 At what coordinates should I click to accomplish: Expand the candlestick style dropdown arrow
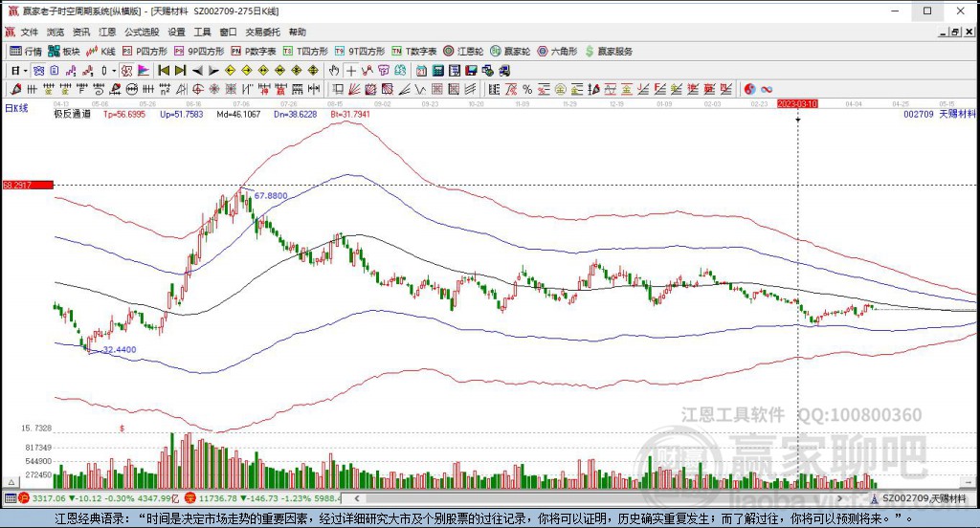[114, 71]
